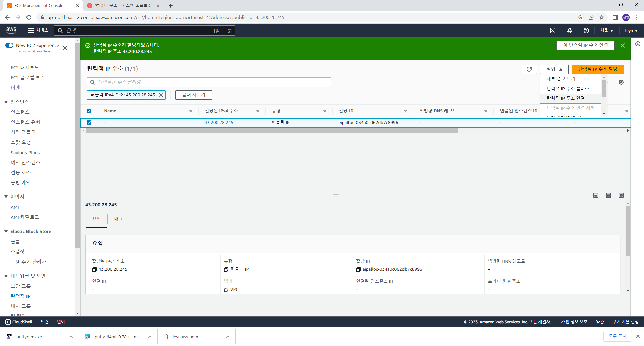The image size is (644, 346).
Task: Copy the allocation ID in summary
Action: pos(358,269)
